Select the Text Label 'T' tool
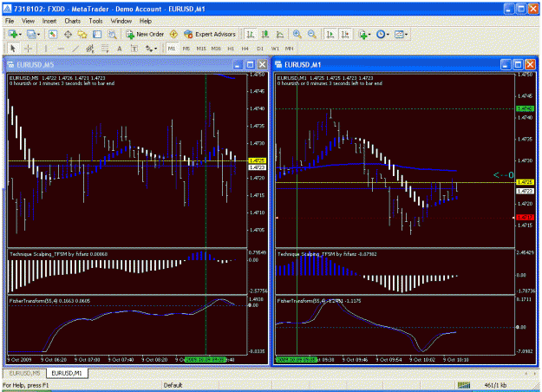 (134, 49)
